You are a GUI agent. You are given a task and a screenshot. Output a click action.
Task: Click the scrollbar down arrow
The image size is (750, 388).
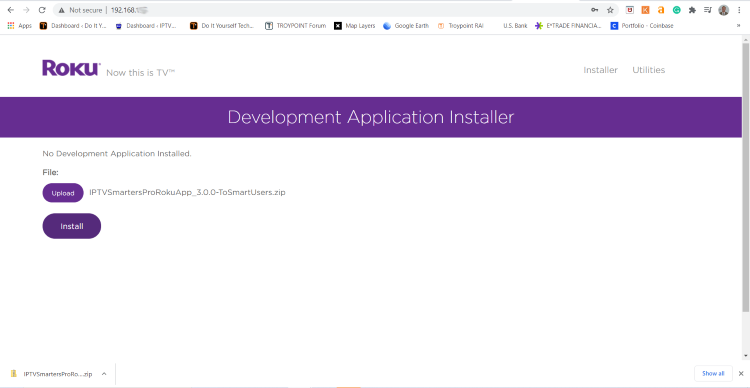(x=745, y=355)
